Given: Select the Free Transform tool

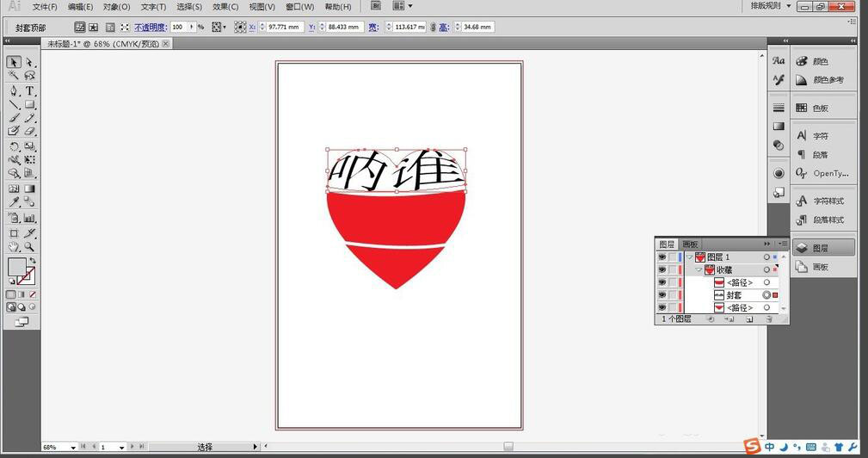Looking at the screenshot, I should pos(29,159).
